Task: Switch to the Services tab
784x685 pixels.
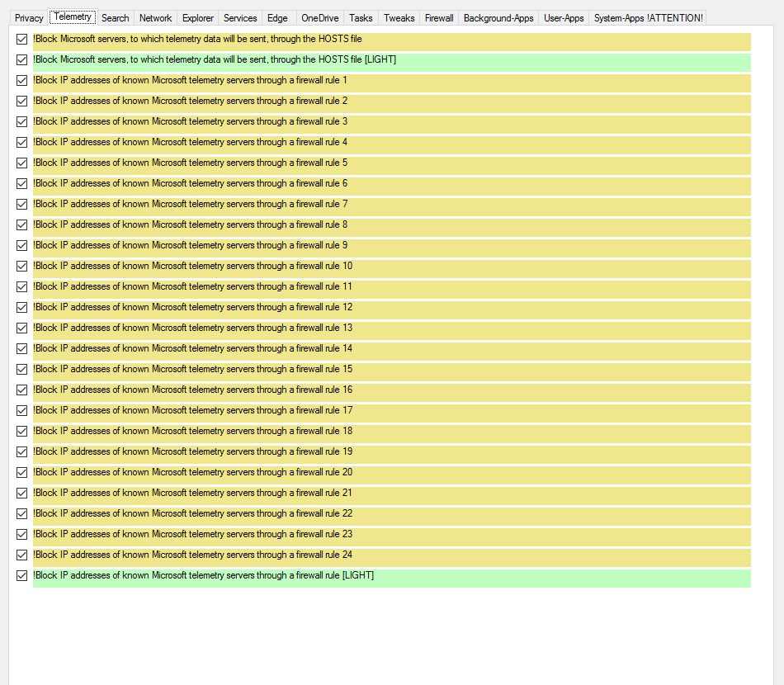Action: click(x=240, y=18)
